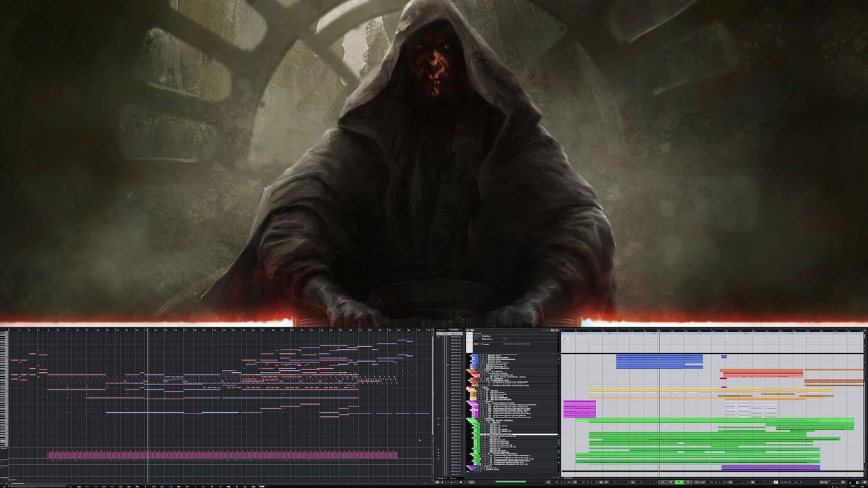Select the violet clip at the arrangement bottom
Viewport: 868px width, 488px height.
(x=770, y=467)
